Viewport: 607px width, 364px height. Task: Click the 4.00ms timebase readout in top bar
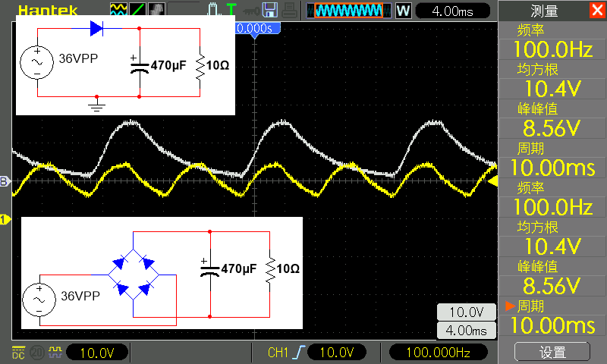[452, 11]
